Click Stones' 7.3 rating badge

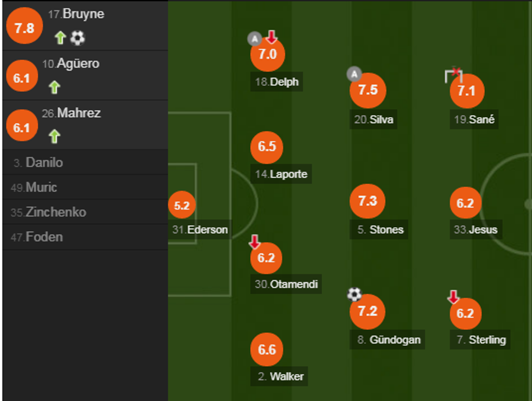coord(369,201)
